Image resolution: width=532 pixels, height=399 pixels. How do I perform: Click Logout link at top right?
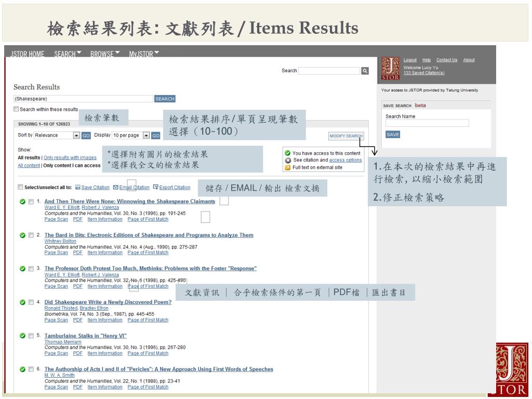point(410,60)
